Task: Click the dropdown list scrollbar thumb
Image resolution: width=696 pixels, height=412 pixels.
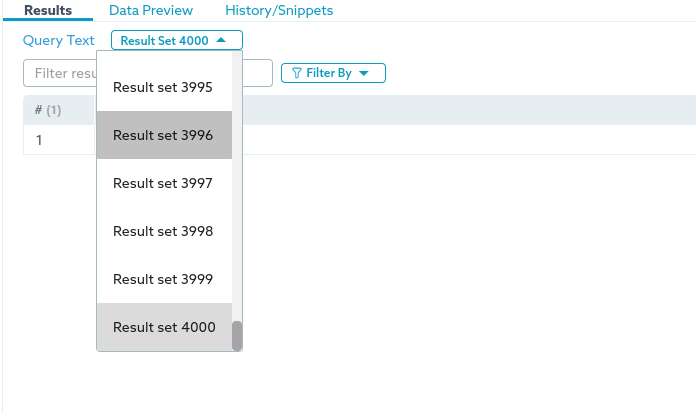Action: tap(237, 336)
